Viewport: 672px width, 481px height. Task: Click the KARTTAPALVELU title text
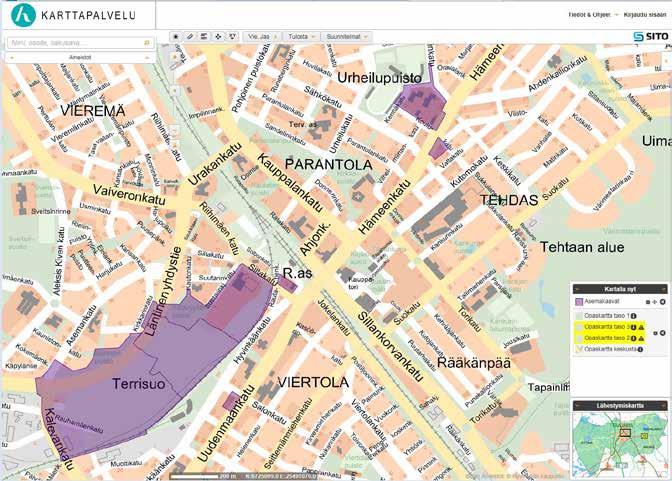[x=88, y=15]
